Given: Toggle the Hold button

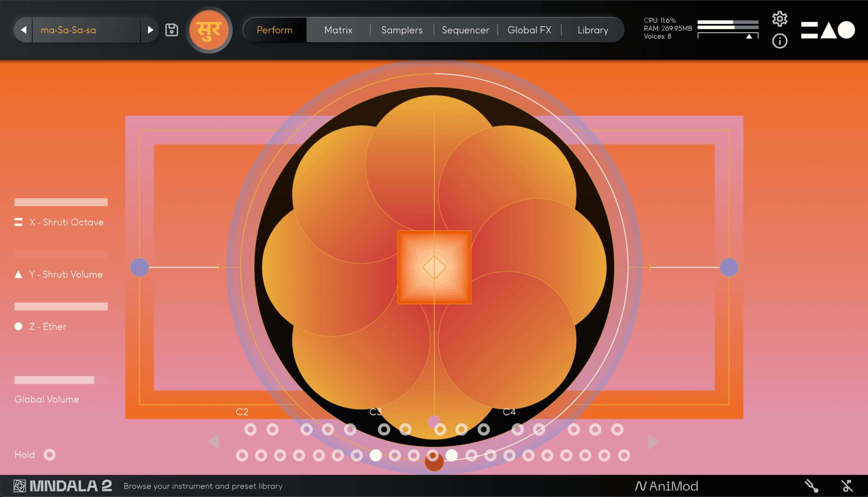Looking at the screenshot, I should point(50,455).
